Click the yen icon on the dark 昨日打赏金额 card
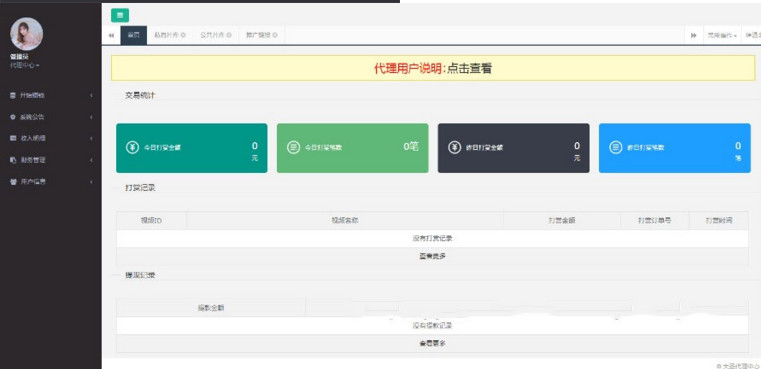761x369 pixels. coord(454,148)
